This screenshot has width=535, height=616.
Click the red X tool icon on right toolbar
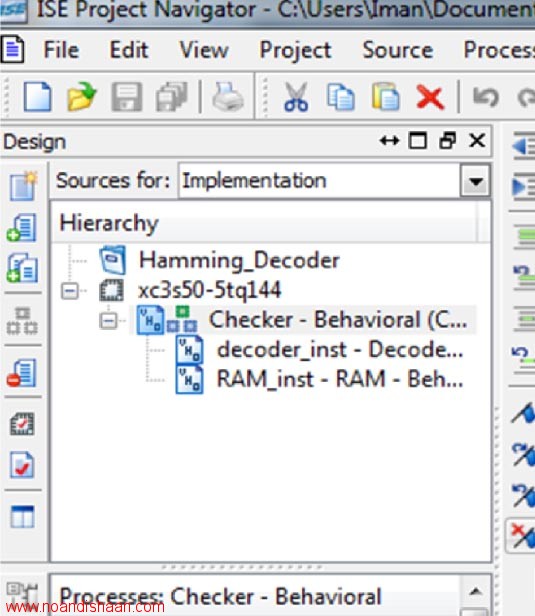click(523, 535)
